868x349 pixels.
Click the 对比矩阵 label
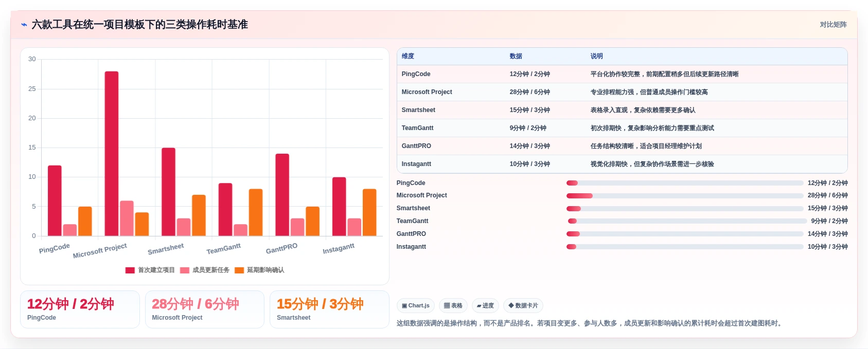(833, 25)
